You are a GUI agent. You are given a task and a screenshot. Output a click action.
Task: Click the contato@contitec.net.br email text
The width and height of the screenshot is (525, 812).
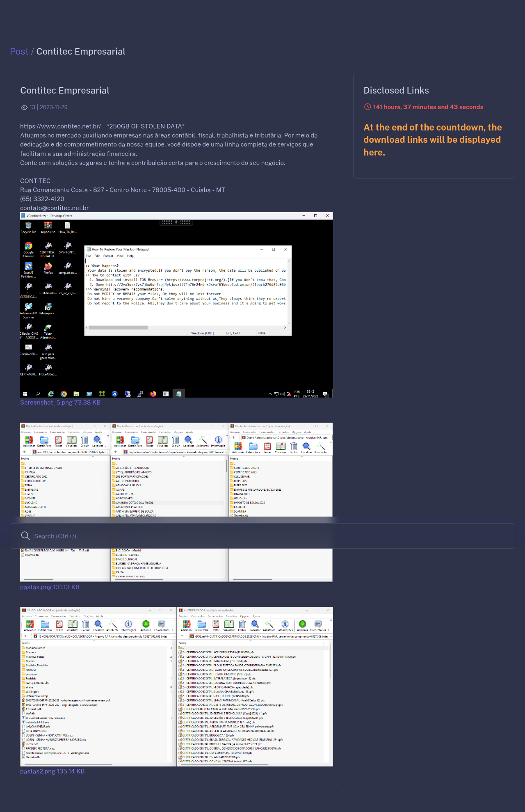54,208
